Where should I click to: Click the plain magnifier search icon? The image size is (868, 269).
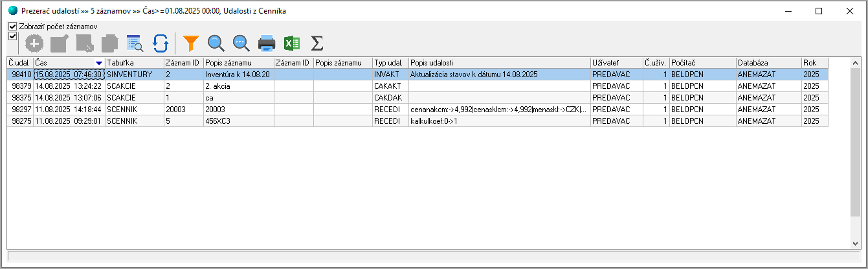216,43
